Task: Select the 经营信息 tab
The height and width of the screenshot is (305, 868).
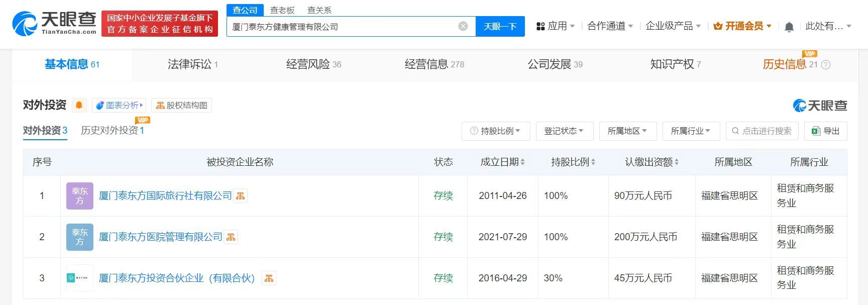Action: pyautogui.click(x=435, y=64)
